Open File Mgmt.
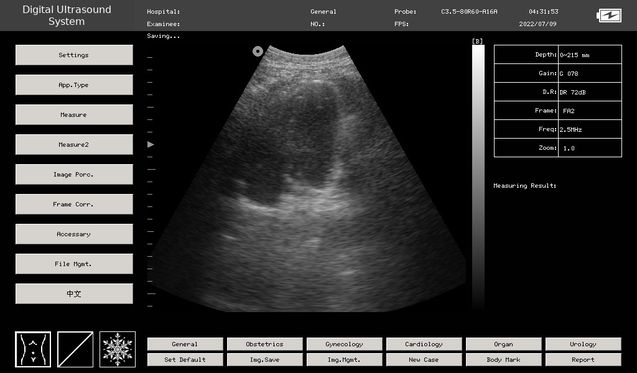 coord(74,264)
